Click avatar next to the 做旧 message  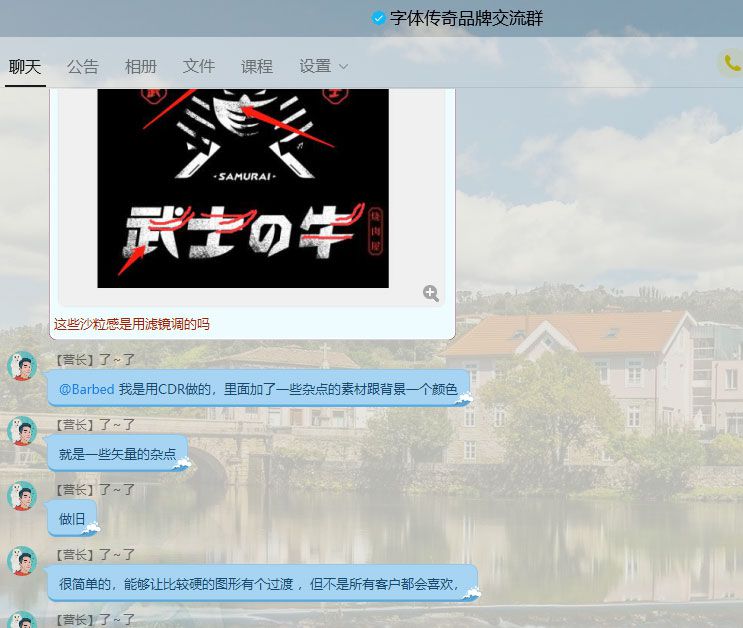[x=22, y=496]
